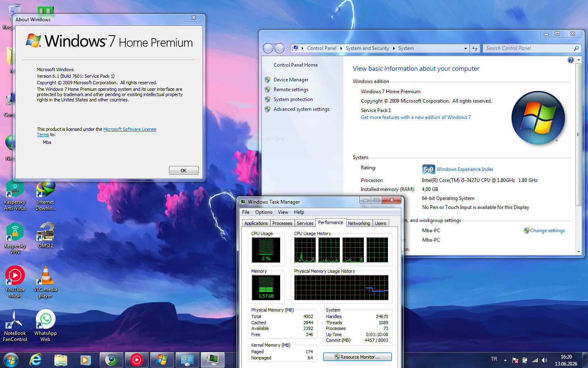Switch to the Users tab
The width and height of the screenshot is (588, 368).
[381, 223]
